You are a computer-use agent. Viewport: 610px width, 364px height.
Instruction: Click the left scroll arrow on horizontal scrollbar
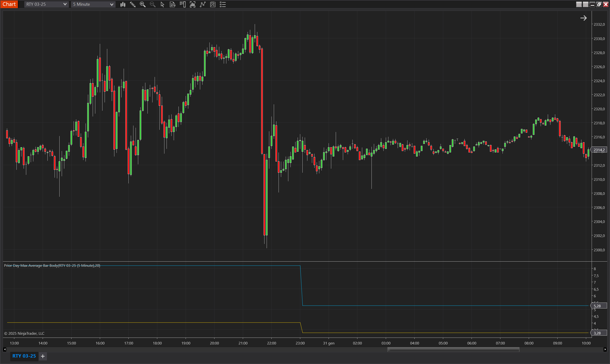[x=5, y=349]
